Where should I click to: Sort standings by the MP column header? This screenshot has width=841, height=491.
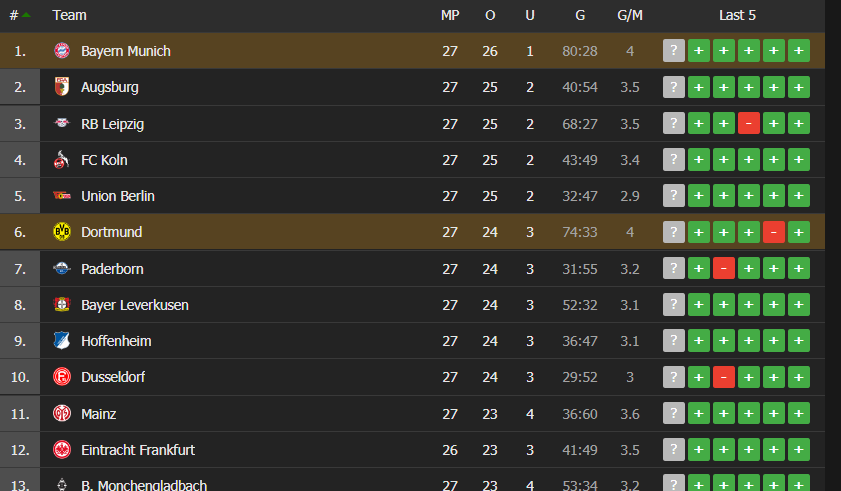click(450, 15)
